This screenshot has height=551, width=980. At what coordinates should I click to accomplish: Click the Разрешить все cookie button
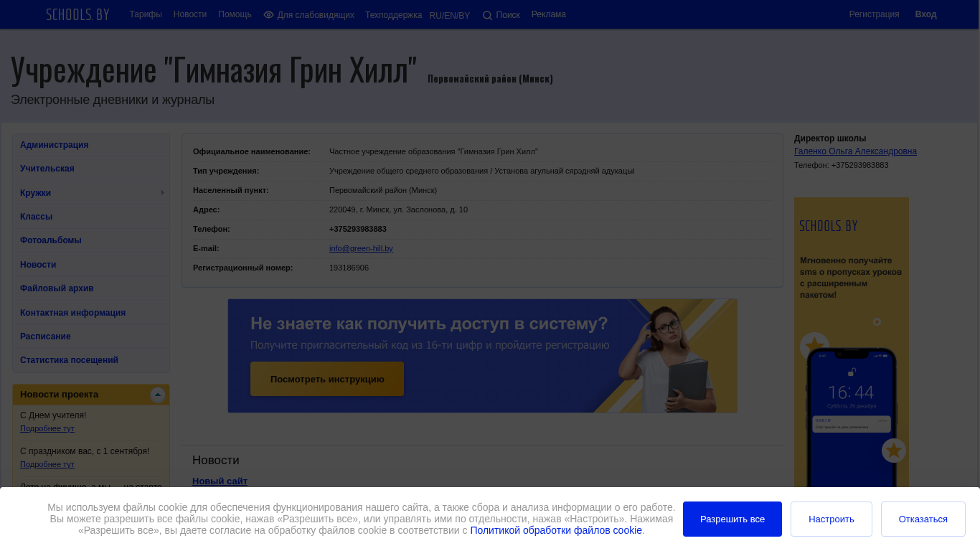[732, 519]
